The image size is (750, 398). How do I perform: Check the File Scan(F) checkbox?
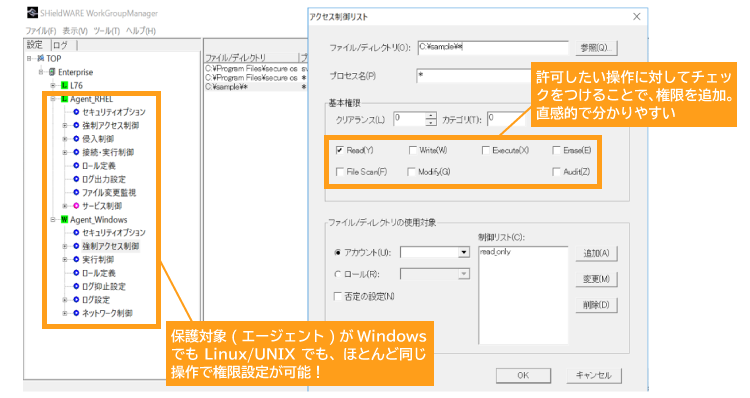340,172
